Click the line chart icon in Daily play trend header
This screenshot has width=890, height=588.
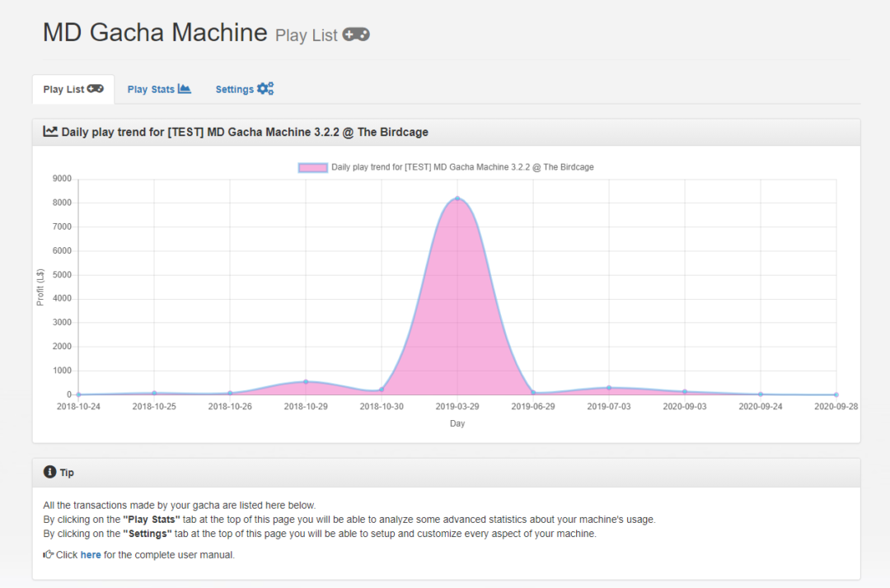50,132
